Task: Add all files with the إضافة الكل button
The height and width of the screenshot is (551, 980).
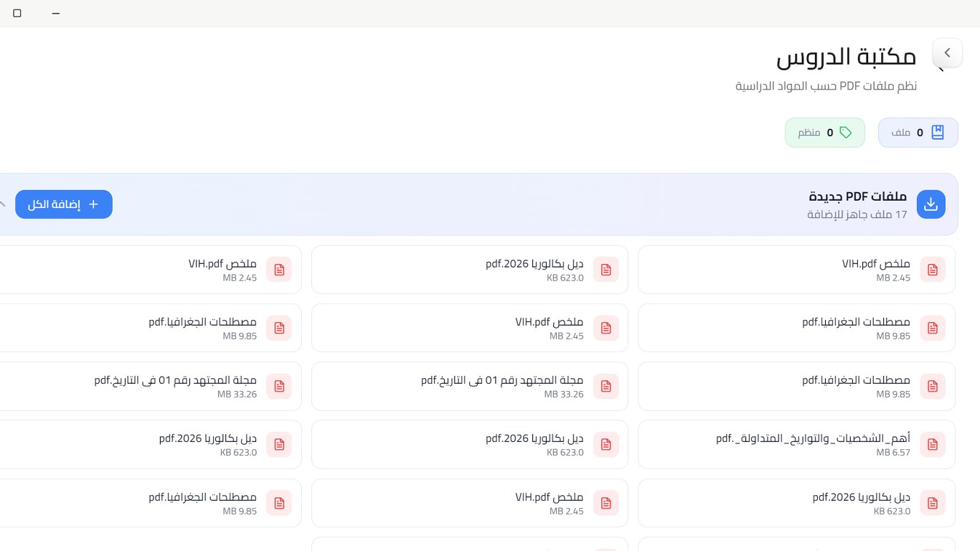Action: [64, 204]
